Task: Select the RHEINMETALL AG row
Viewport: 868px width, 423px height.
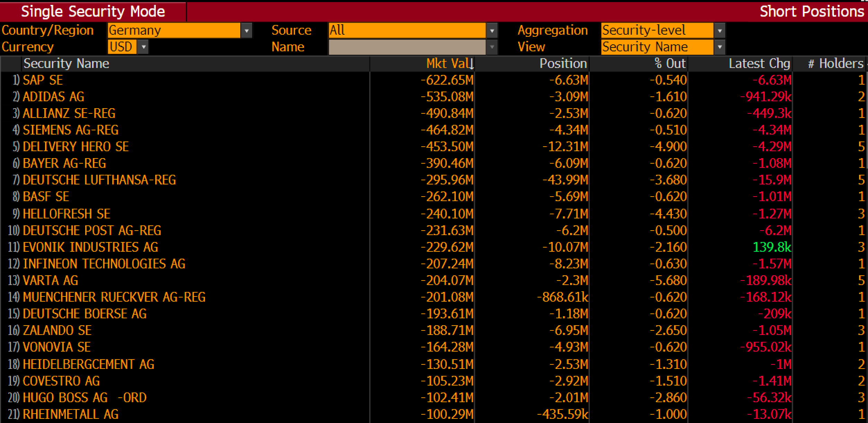Action: coord(70,414)
